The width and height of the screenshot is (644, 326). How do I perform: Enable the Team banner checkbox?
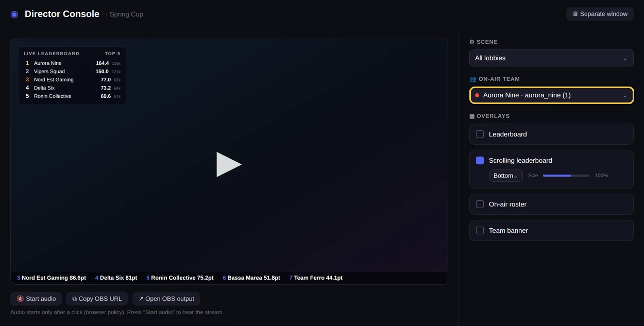click(480, 231)
